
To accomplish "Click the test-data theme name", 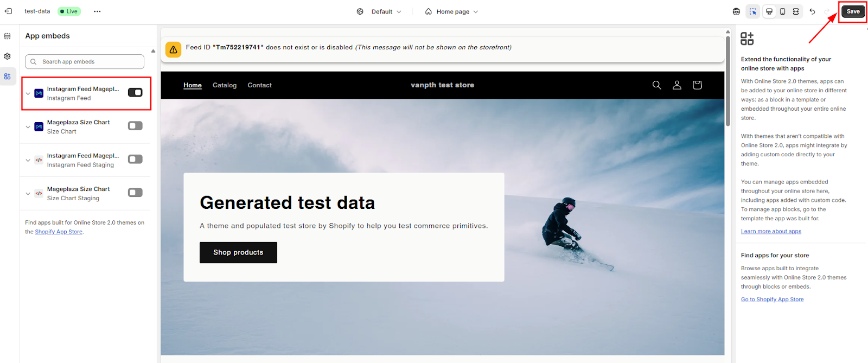I will [37, 11].
